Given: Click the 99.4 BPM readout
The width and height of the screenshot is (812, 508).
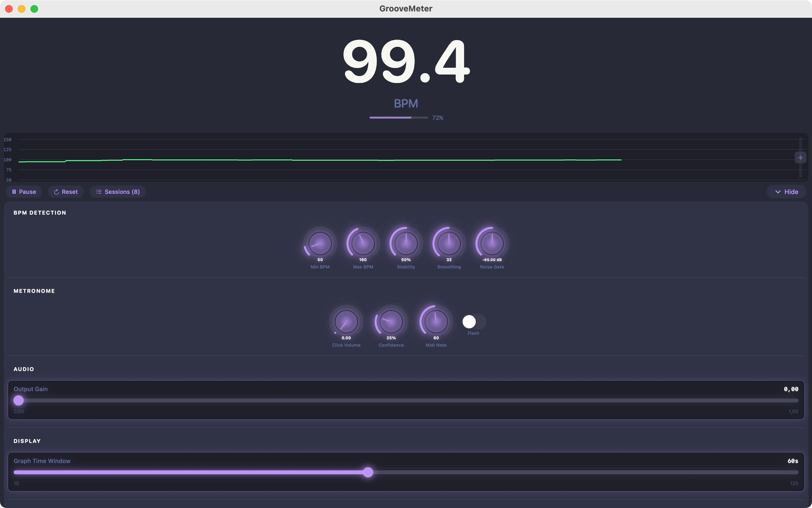Looking at the screenshot, I should click(406, 62).
